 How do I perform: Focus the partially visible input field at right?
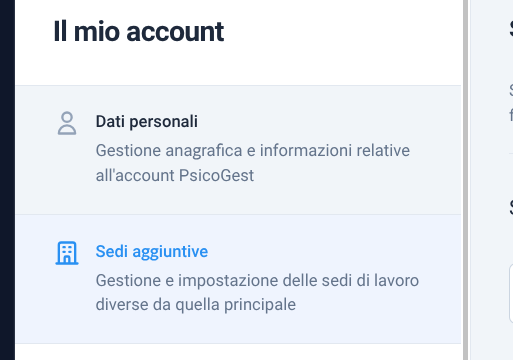(x=511, y=293)
